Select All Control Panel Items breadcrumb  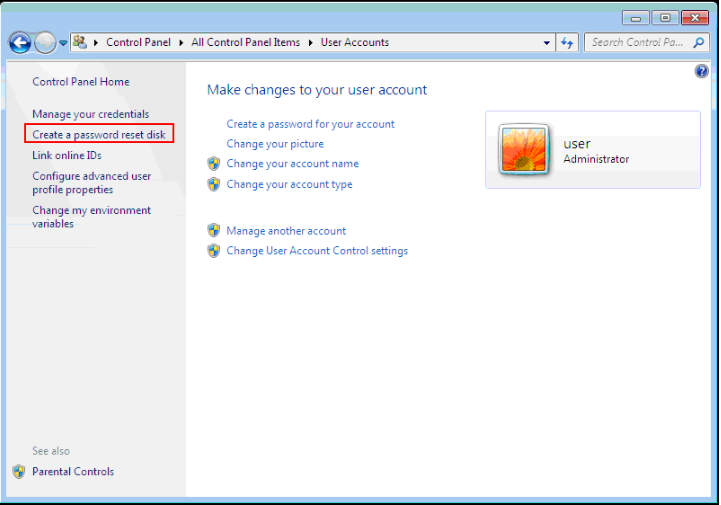pyautogui.click(x=246, y=43)
